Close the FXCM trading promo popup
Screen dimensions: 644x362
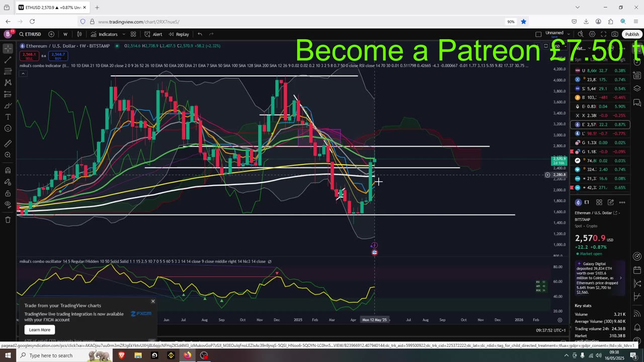coord(153,301)
